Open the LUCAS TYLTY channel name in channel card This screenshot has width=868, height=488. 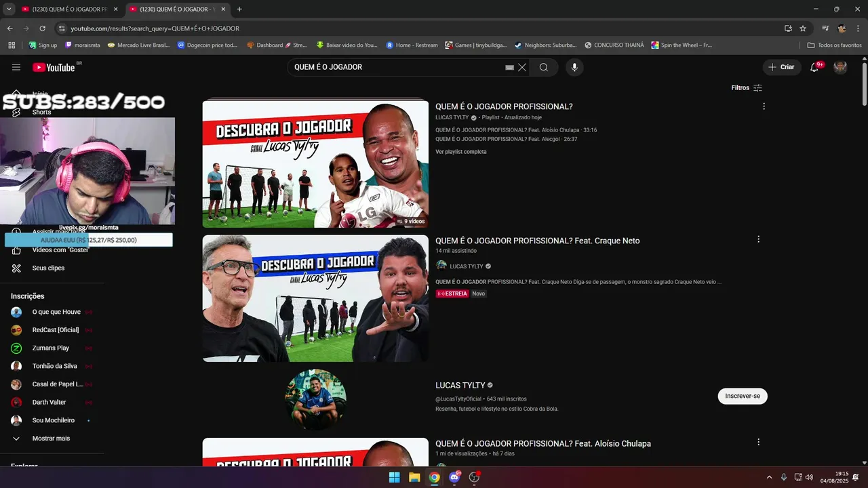[x=460, y=385]
